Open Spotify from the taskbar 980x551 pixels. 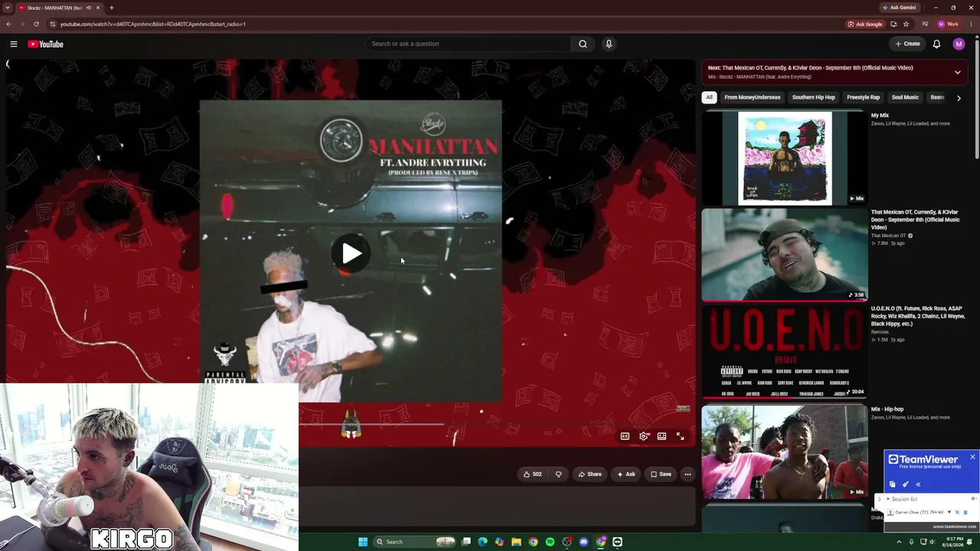550,542
